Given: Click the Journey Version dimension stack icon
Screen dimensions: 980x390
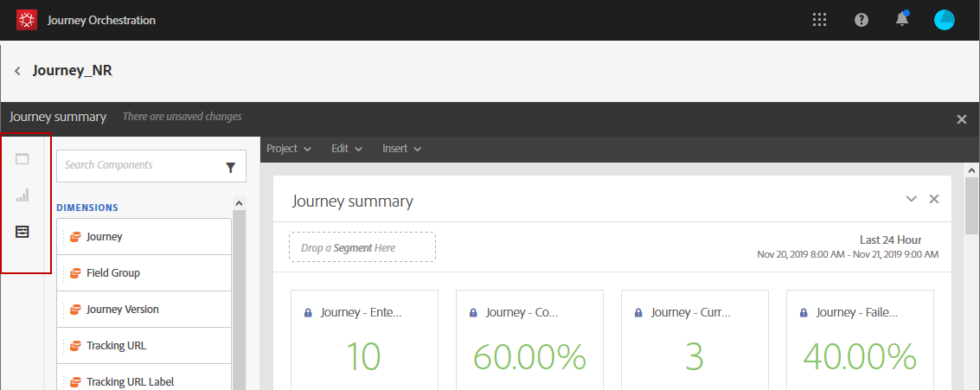Looking at the screenshot, I should (75, 310).
